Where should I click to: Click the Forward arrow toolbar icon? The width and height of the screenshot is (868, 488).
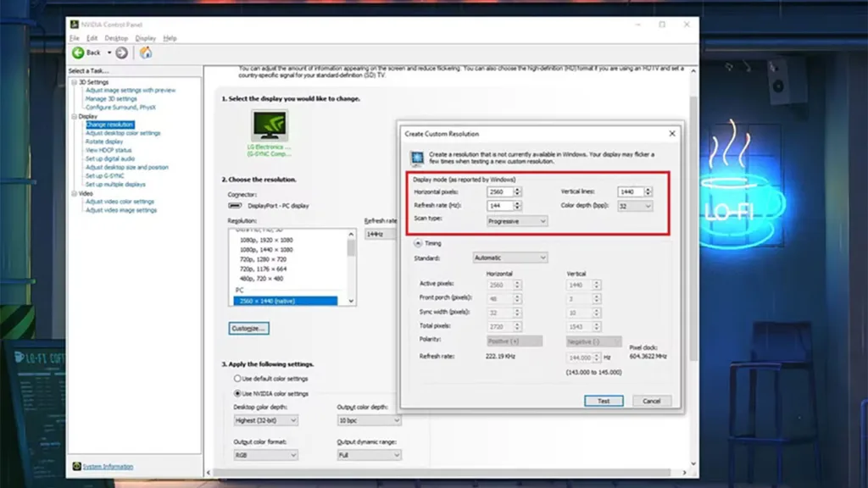(122, 53)
